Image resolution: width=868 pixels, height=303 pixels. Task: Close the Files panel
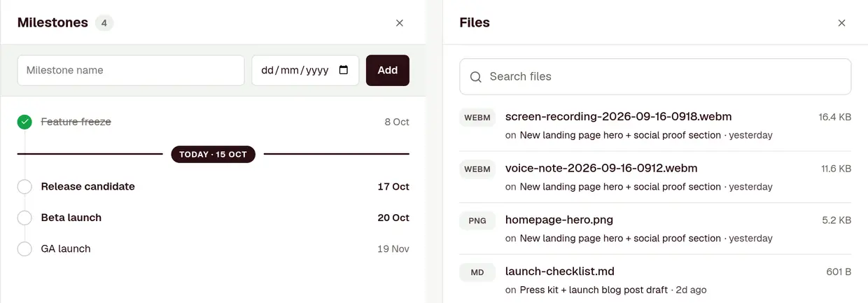coord(842,23)
